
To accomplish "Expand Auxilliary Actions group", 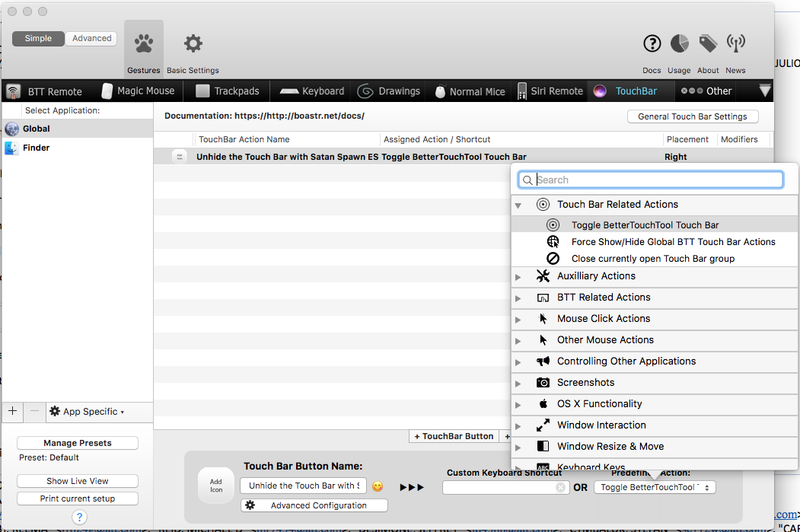I will click(518, 277).
